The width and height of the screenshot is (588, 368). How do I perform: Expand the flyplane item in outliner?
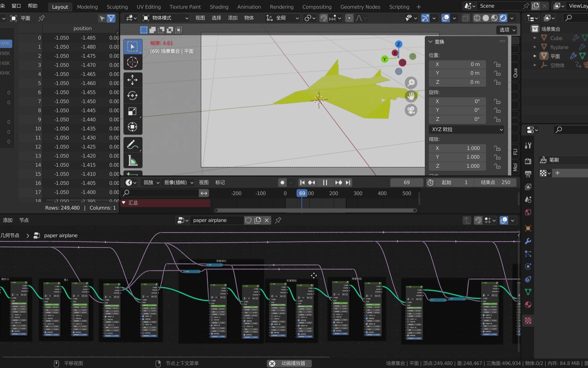coord(535,47)
